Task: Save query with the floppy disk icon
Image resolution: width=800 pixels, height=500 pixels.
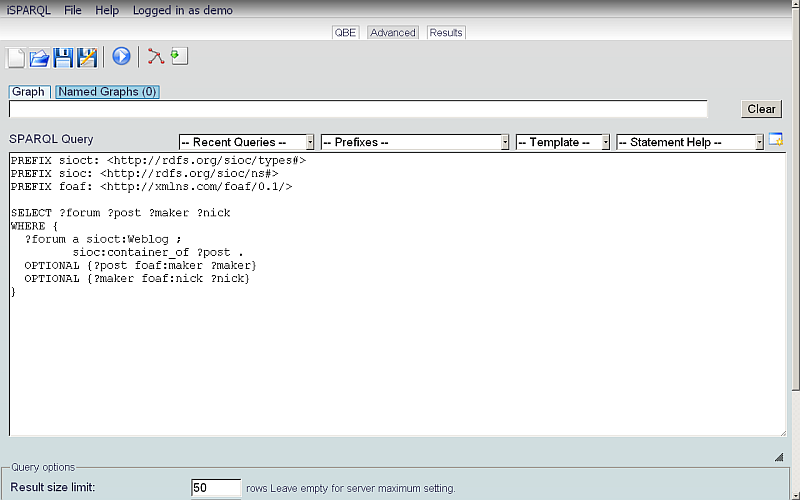Action: pyautogui.click(x=63, y=57)
